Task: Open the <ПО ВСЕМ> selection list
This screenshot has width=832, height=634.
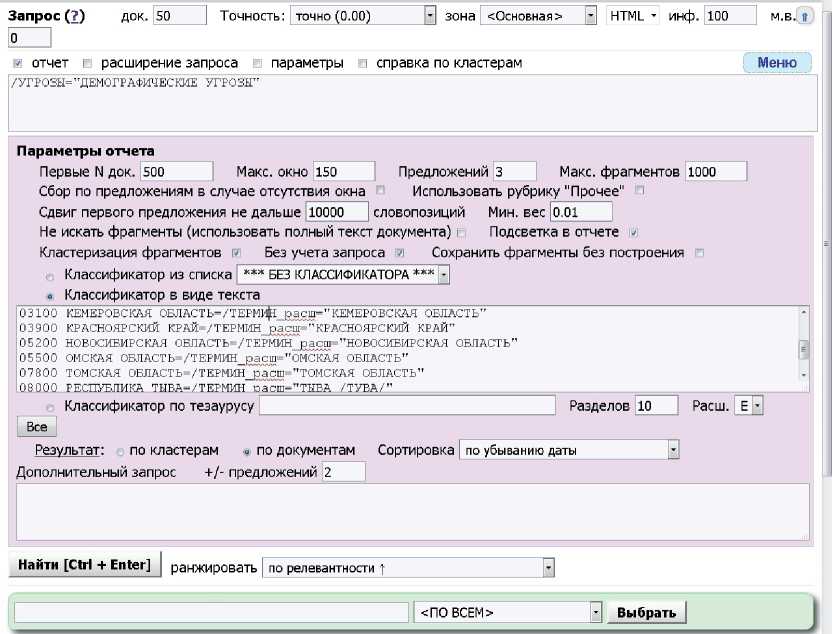Action: point(596,612)
